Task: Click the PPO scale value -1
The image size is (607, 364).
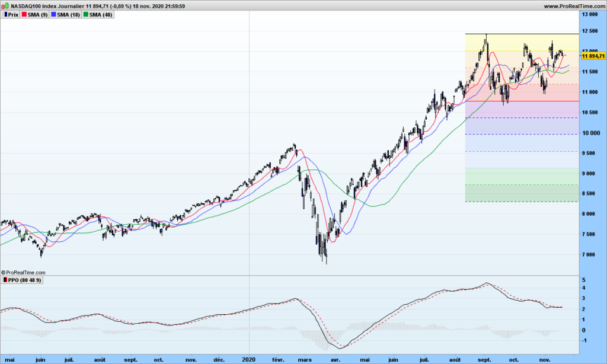Action: click(584, 340)
